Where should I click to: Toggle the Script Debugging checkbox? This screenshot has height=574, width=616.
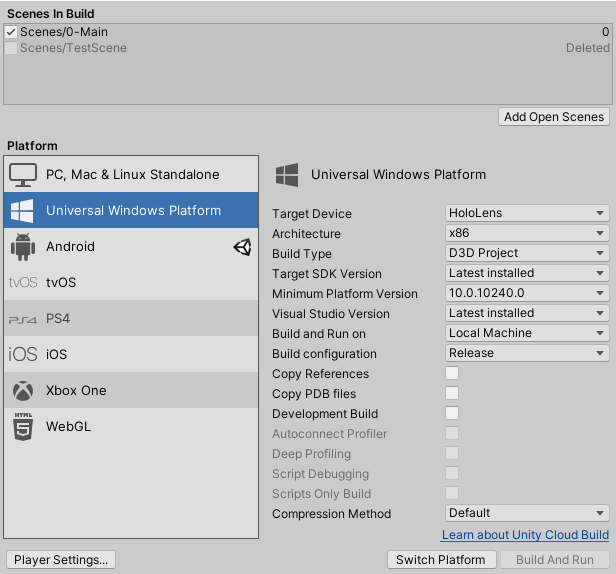[452, 473]
